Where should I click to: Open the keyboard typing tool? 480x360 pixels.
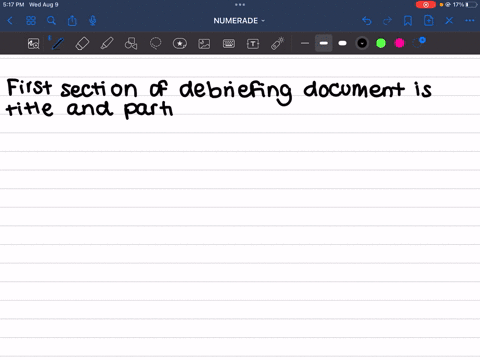pyautogui.click(x=229, y=43)
